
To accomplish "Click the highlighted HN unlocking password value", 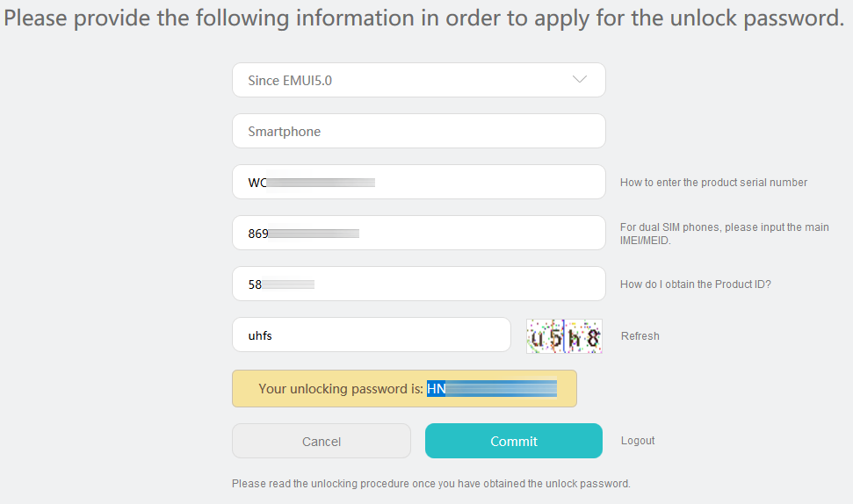I will 492,389.
